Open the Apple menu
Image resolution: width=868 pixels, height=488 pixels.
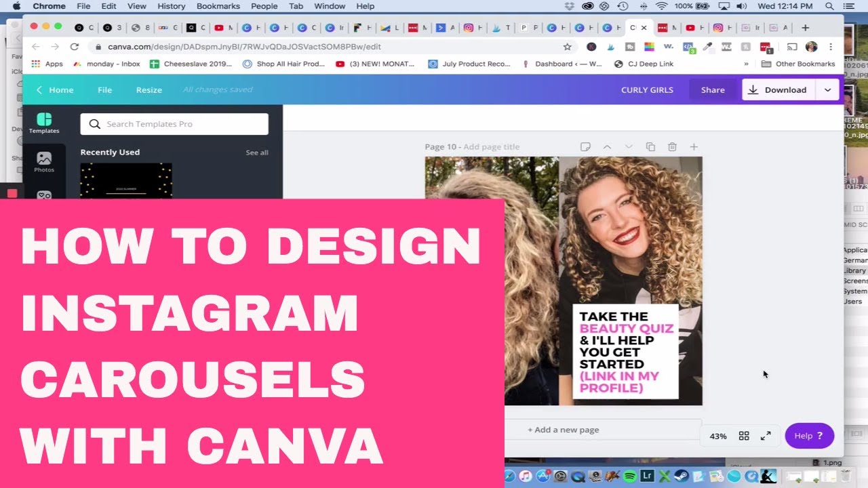16,6
